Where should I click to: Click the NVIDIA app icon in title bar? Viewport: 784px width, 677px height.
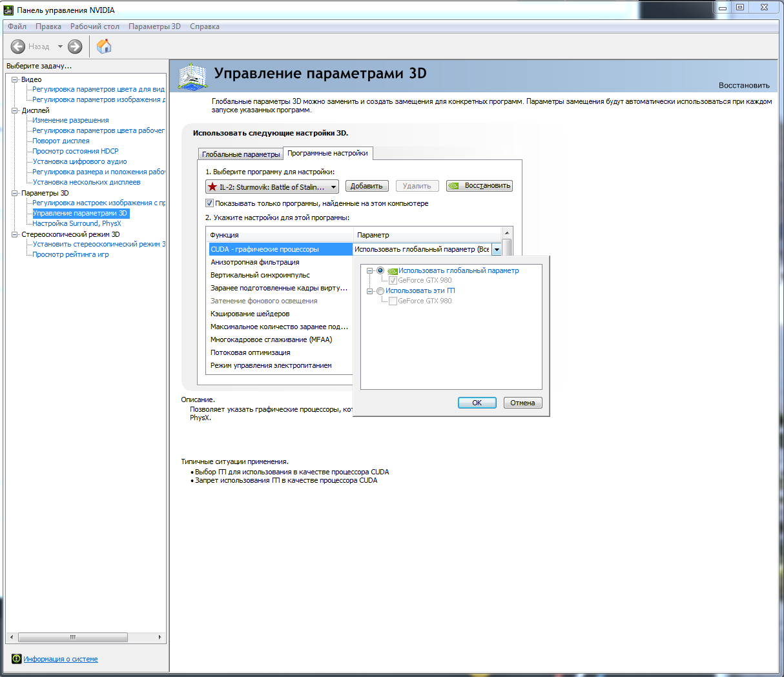(8, 10)
